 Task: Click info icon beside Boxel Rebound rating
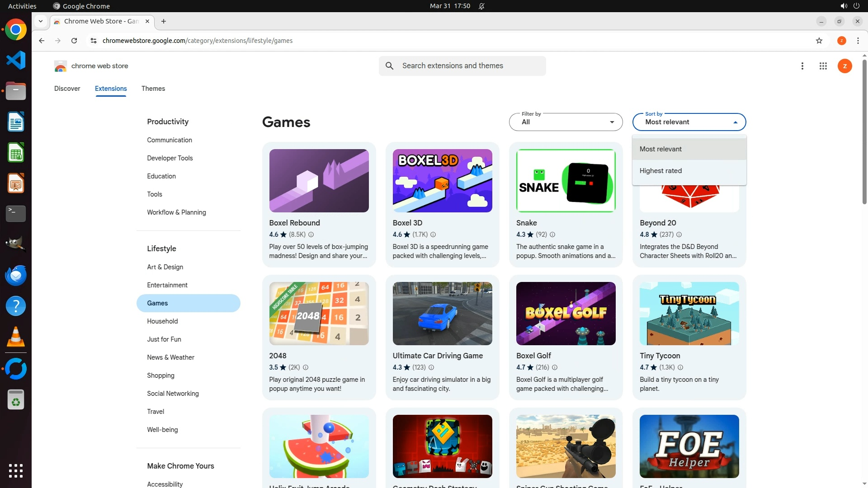point(311,235)
